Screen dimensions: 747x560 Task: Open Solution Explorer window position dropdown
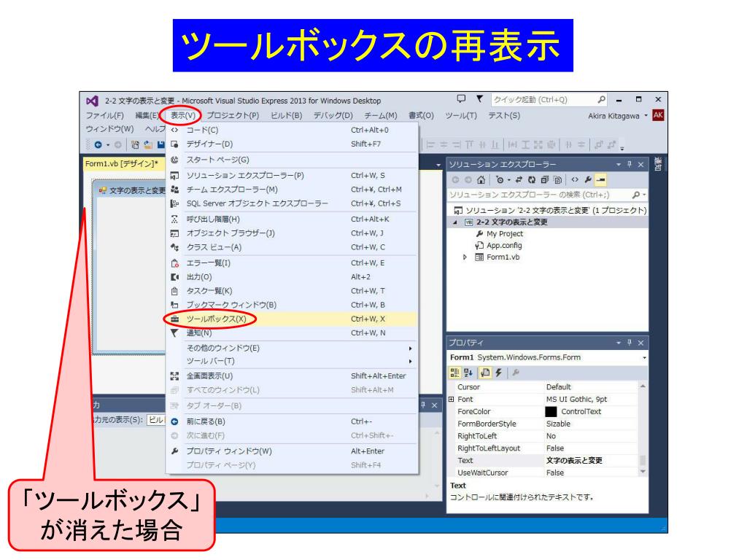pos(619,164)
